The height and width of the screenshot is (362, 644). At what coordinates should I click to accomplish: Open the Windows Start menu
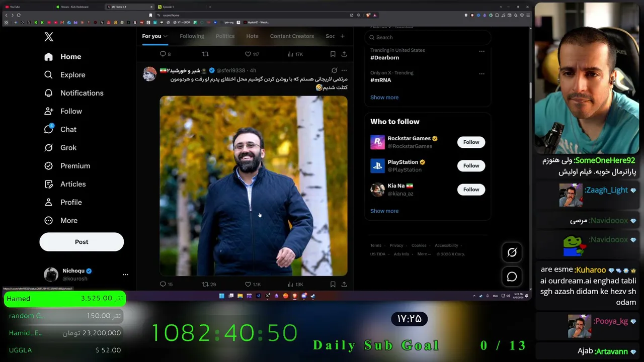(221, 296)
